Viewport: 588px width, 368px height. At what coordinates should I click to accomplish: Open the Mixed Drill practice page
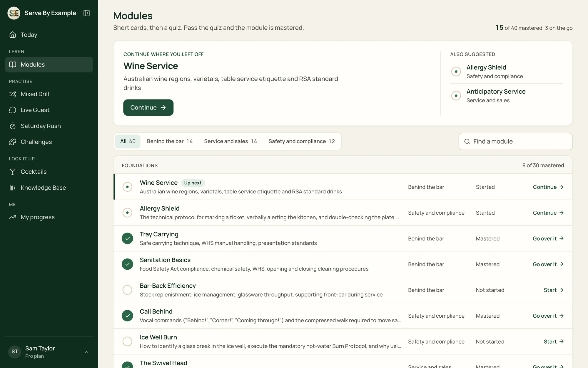49,94
